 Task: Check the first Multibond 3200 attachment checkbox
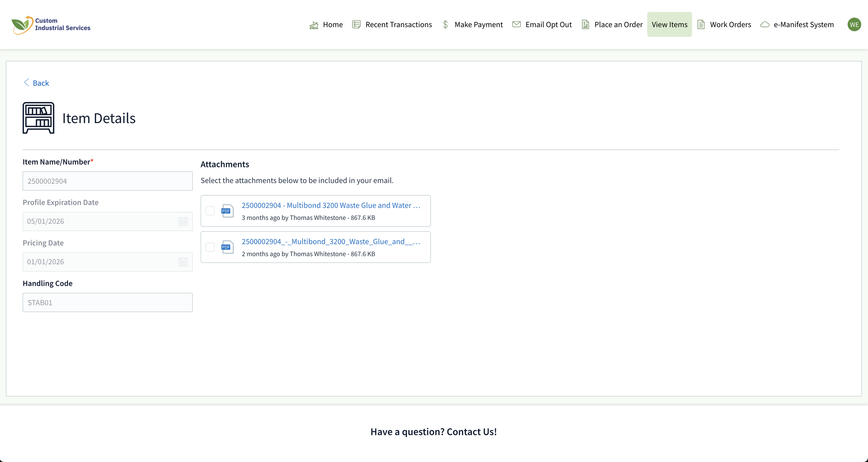coord(210,211)
